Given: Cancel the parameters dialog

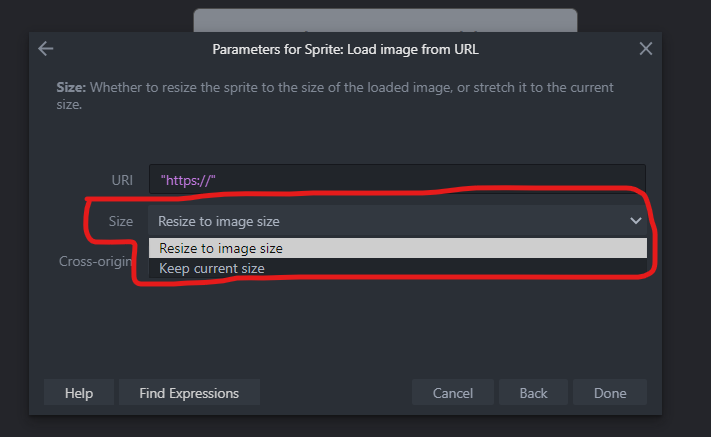Looking at the screenshot, I should 453,393.
